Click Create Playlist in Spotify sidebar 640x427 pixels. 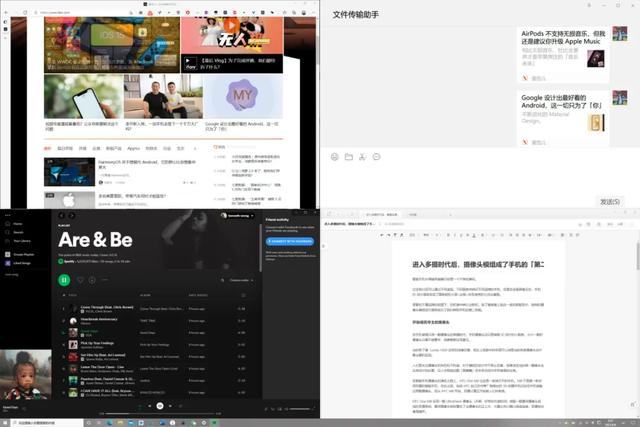point(20,254)
